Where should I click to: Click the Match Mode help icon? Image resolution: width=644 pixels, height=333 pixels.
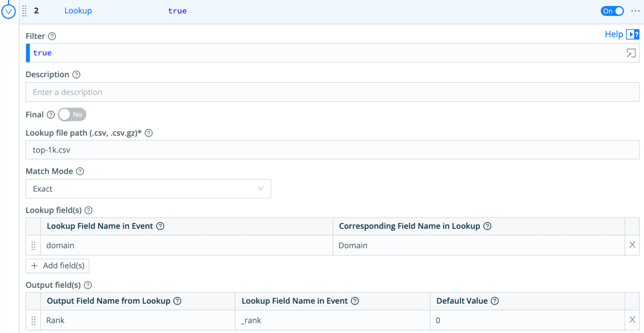click(80, 171)
